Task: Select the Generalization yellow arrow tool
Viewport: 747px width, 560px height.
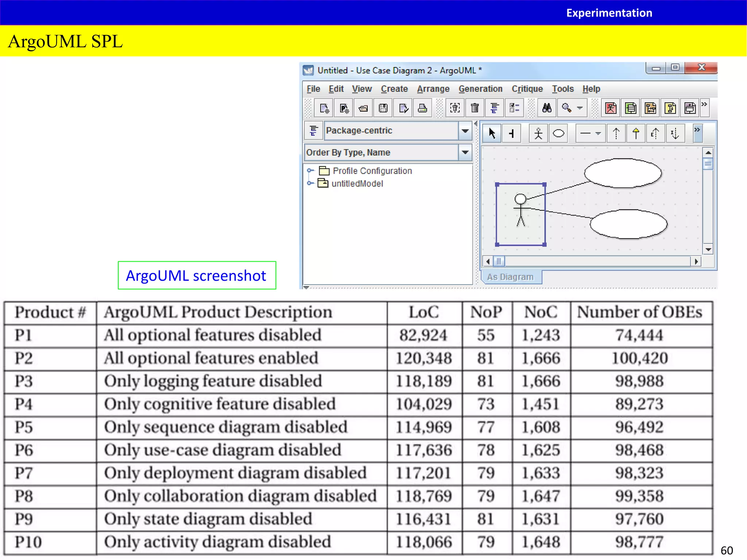Action: pos(636,133)
